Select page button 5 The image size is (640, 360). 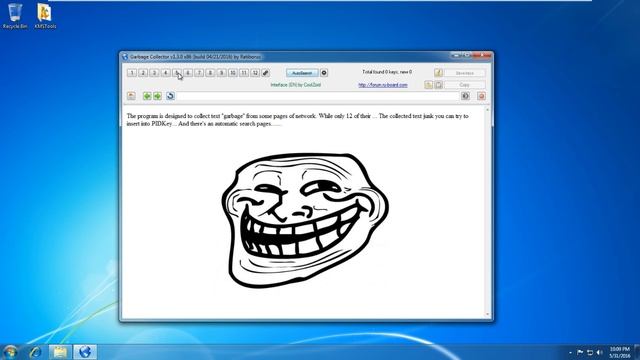point(176,73)
